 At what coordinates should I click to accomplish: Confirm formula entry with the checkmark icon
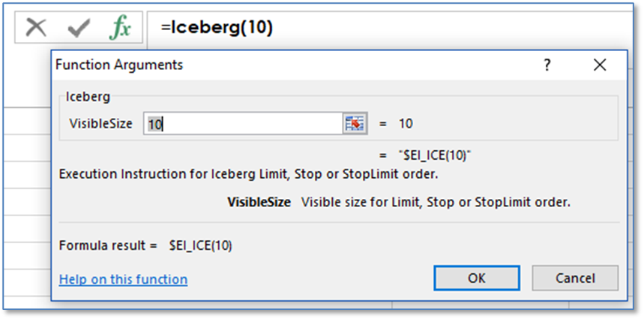click(78, 28)
